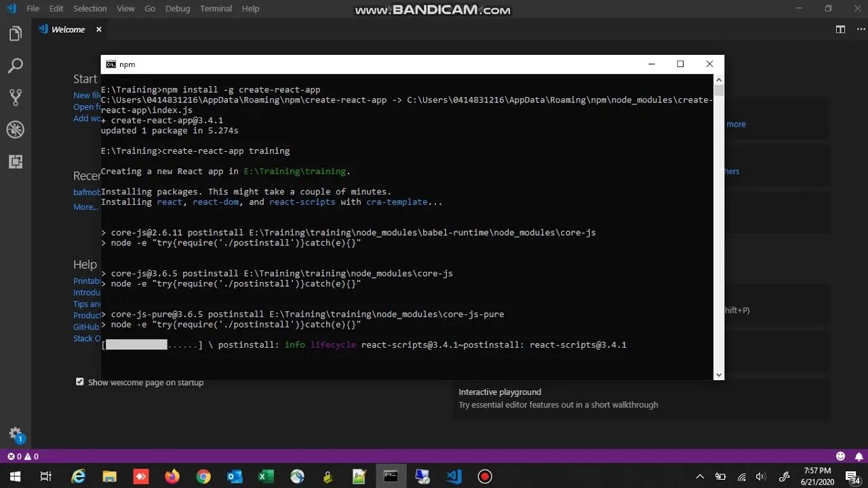The height and width of the screenshot is (488, 868).
Task: Switch to Visual Studio Code in taskbar
Action: tap(453, 476)
